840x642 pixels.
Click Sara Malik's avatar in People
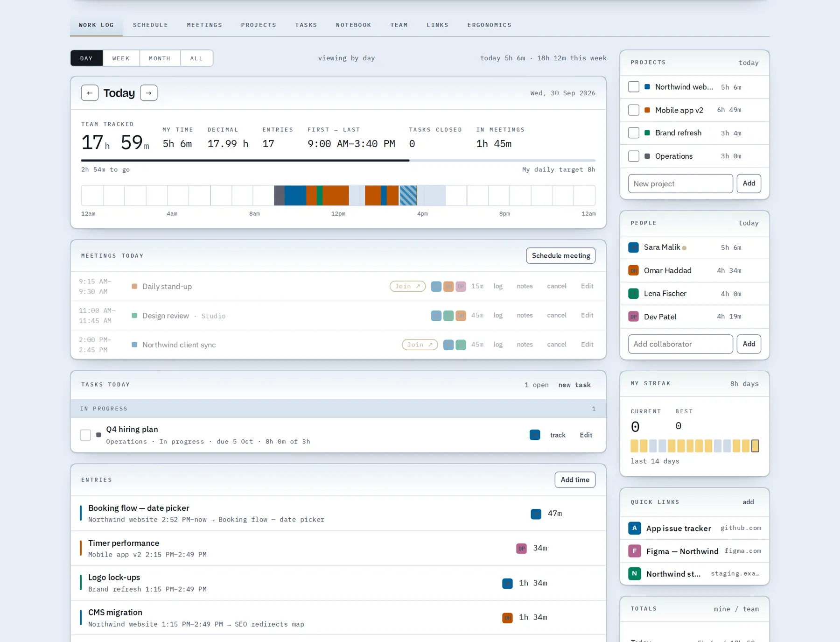[633, 247]
